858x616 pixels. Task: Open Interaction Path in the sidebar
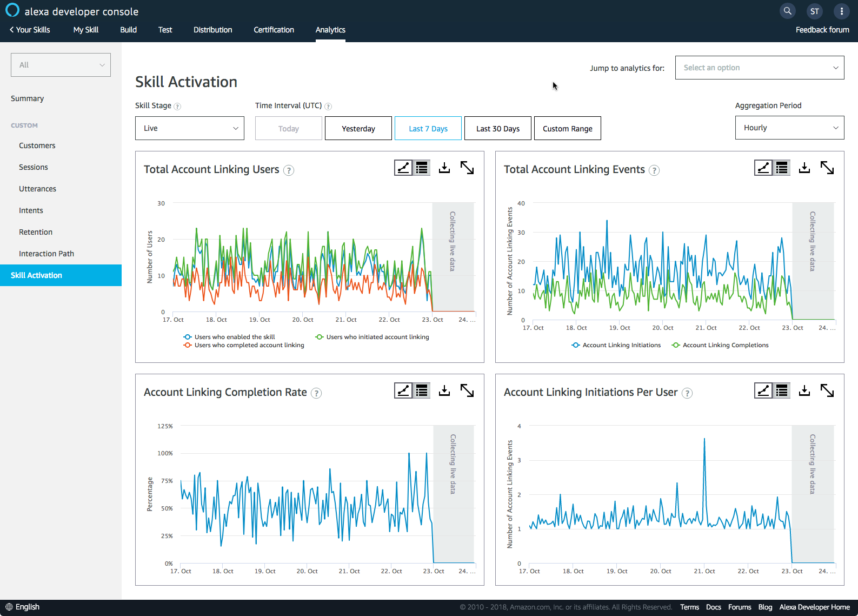coord(46,254)
